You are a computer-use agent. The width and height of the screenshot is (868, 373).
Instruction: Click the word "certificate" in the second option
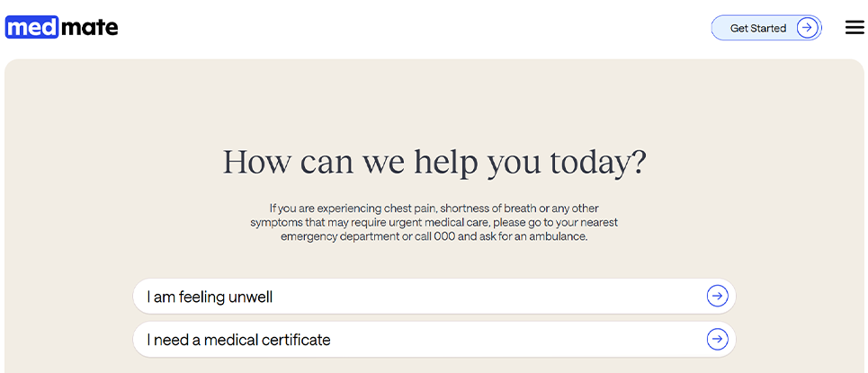coord(296,340)
